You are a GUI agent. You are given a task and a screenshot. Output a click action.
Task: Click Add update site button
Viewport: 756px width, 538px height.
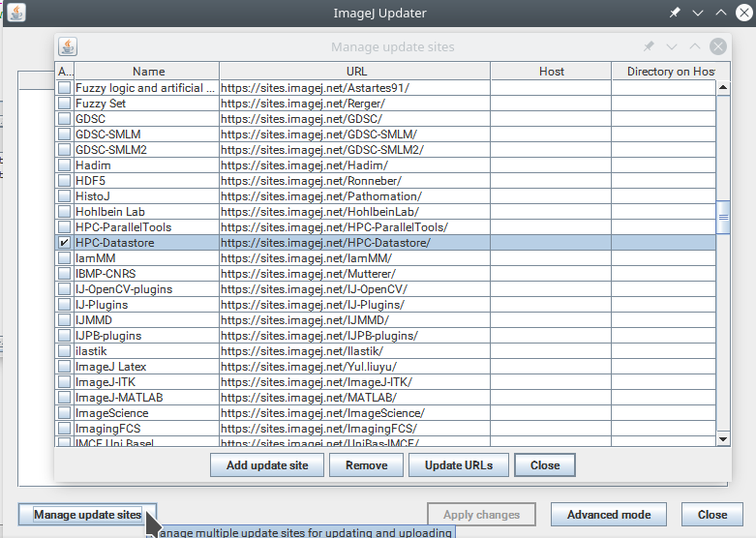pos(267,465)
